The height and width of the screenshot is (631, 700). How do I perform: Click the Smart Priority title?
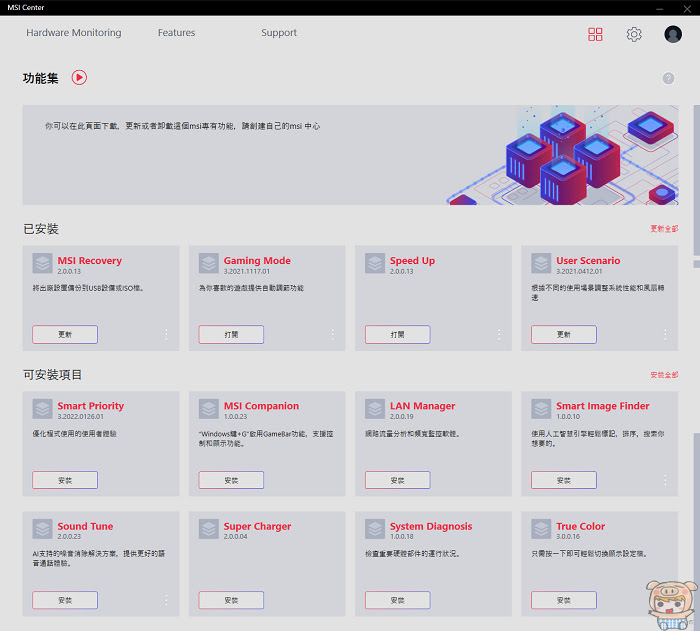(91, 406)
